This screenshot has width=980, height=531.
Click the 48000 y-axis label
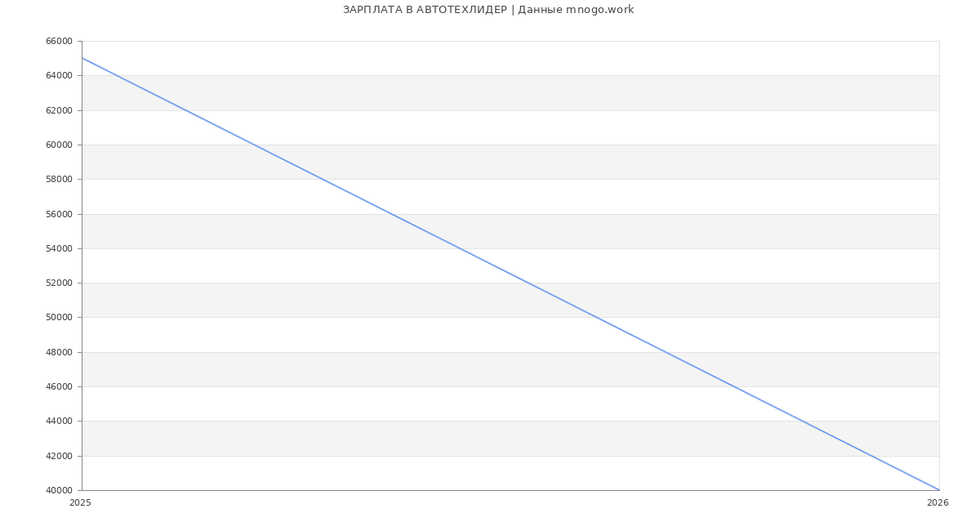coord(60,352)
